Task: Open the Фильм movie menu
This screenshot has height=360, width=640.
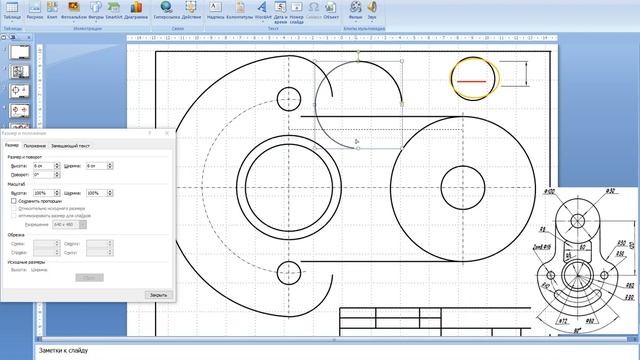Action: point(356,11)
